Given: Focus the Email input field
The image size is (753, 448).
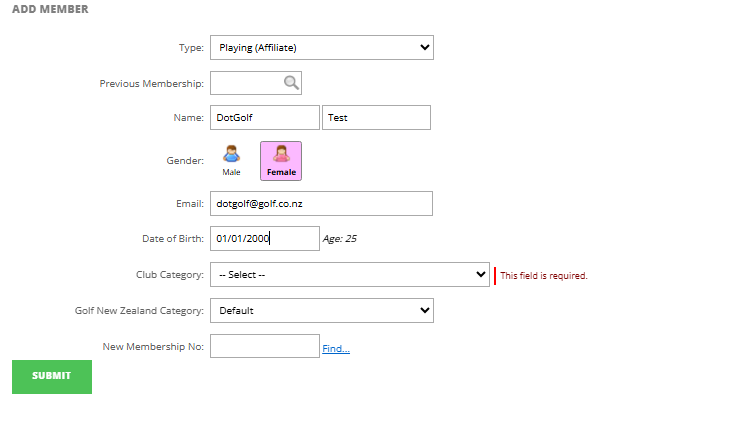Looking at the screenshot, I should click(x=321, y=204).
